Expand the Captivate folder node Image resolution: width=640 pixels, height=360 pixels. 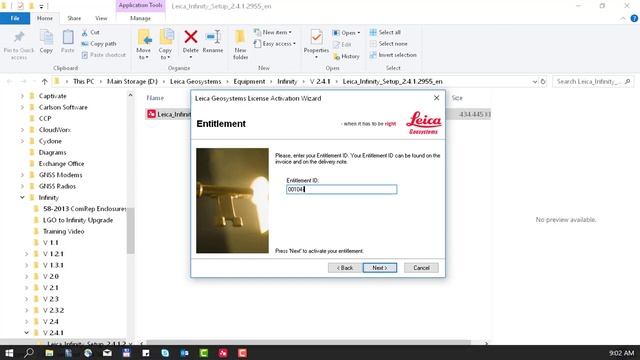click(x=22, y=96)
